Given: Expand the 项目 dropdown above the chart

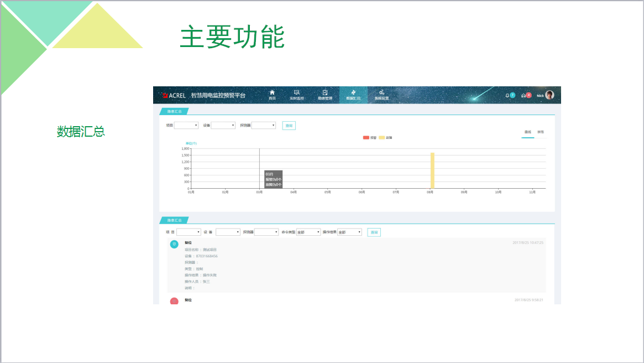Looking at the screenshot, I should tap(186, 126).
